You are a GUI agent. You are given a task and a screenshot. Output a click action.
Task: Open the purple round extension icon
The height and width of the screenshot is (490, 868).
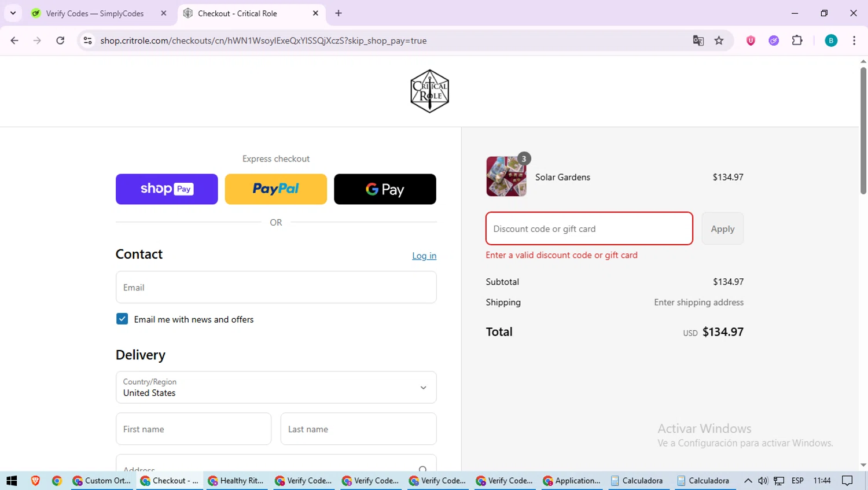click(774, 40)
